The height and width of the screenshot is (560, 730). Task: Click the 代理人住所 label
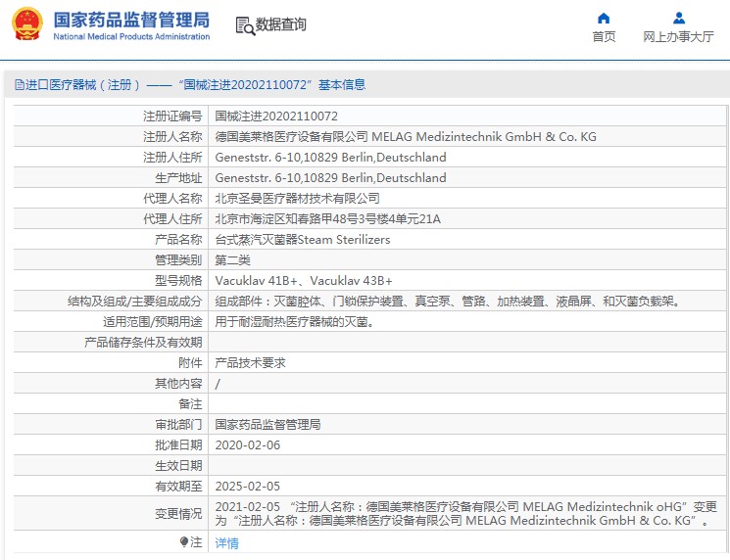(x=172, y=219)
